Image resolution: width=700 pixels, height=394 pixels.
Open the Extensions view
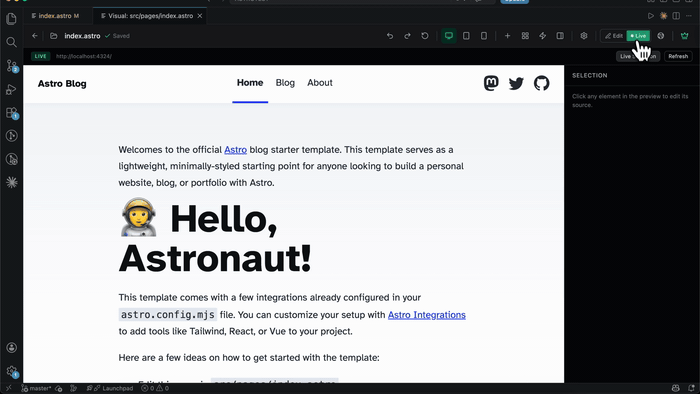12,113
